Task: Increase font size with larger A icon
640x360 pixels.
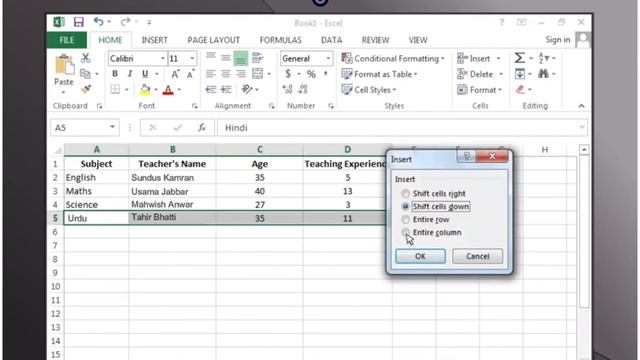Action: click(175, 74)
